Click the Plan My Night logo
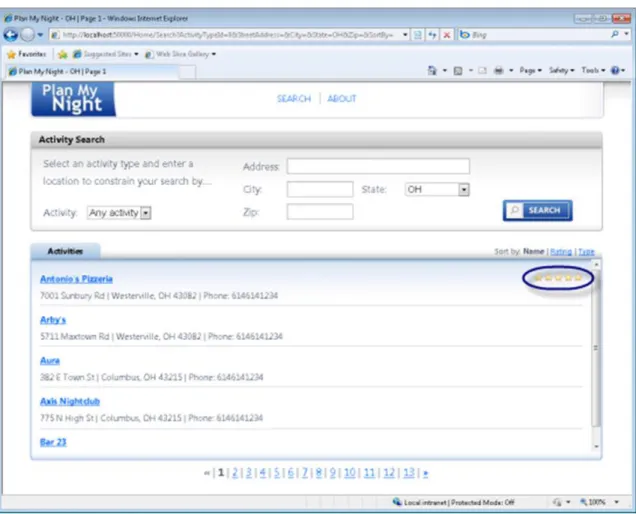The height and width of the screenshot is (514, 636). pyautogui.click(x=73, y=99)
